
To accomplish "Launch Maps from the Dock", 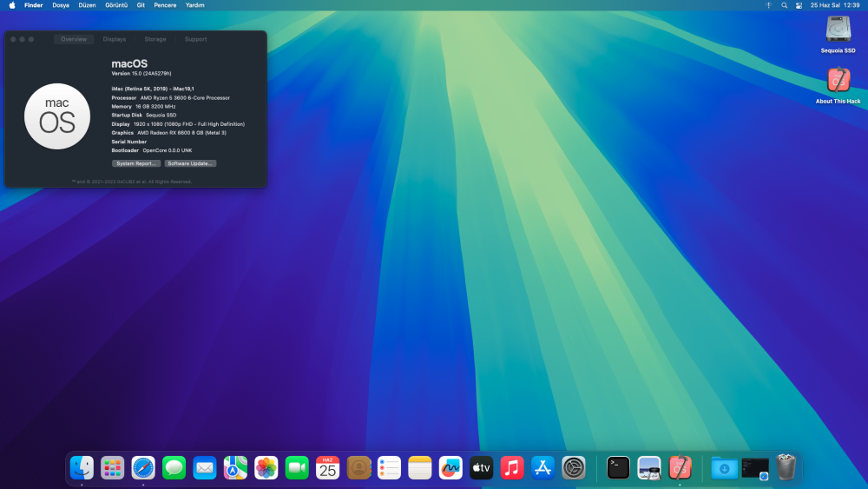I will pyautogui.click(x=235, y=468).
